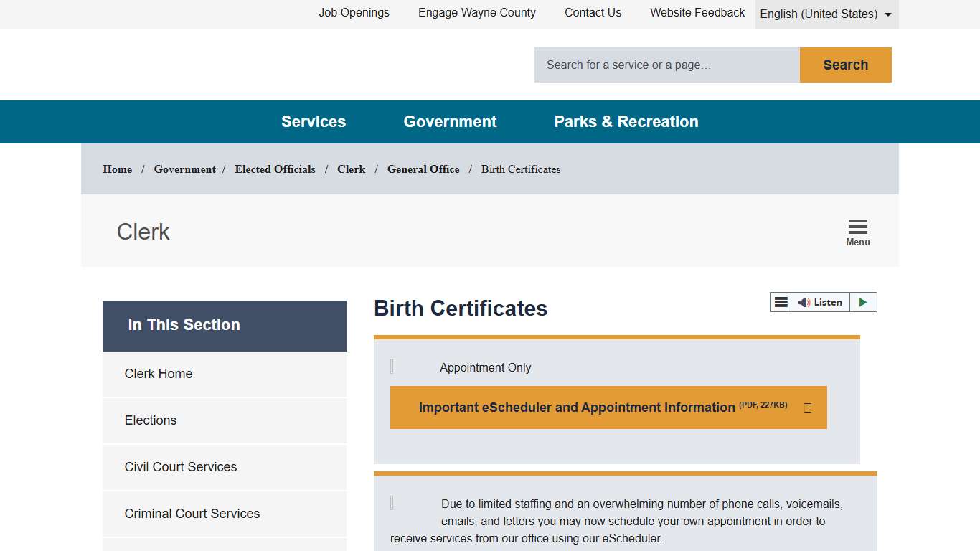Select Criminal Court Services from sidebar
The width and height of the screenshot is (980, 551).
pos(192,514)
